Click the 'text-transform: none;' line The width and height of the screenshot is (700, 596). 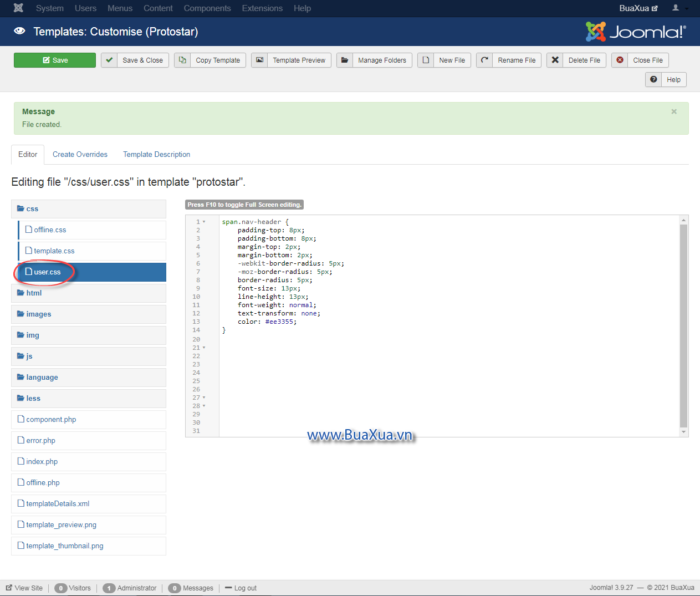click(279, 313)
